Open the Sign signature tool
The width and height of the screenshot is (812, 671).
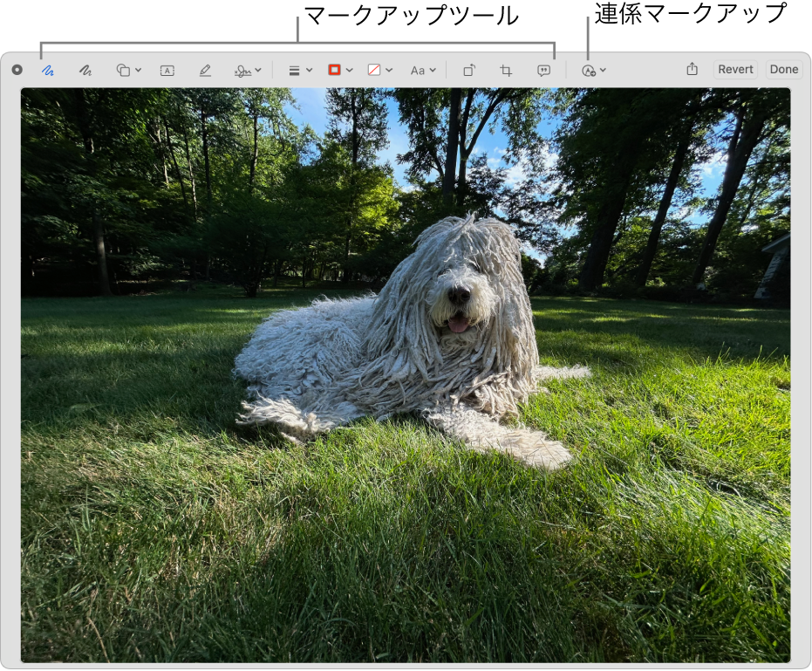(242, 71)
